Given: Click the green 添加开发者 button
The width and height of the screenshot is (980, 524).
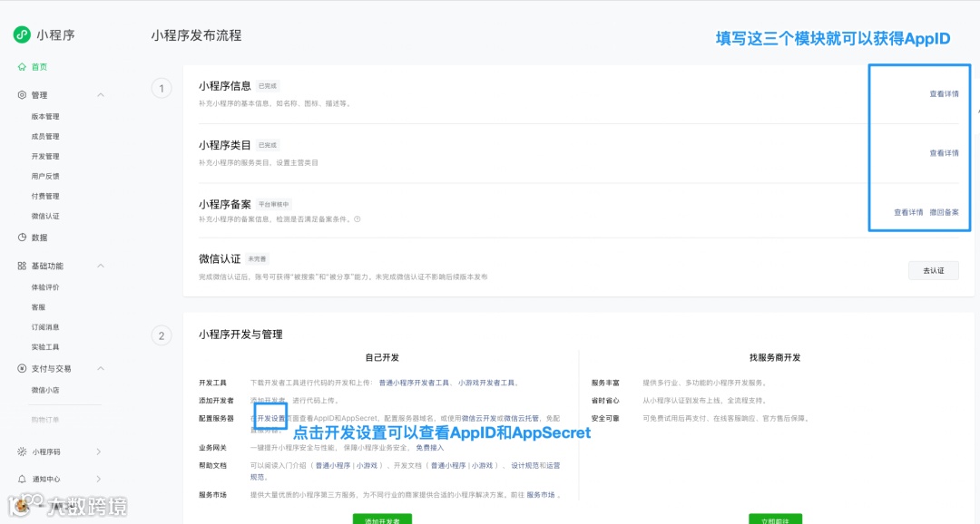Looking at the screenshot, I should tap(382, 519).
